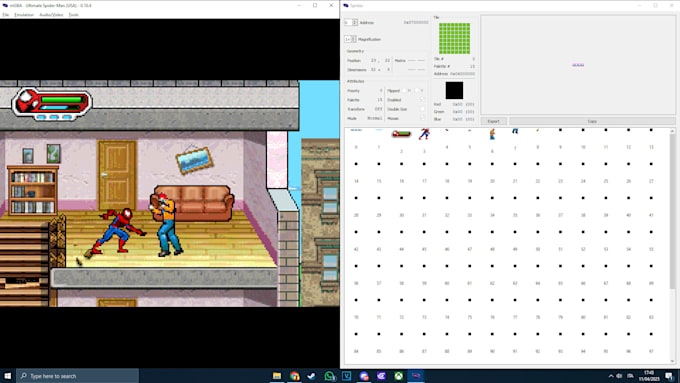Toggle the Flipped H radio button

point(404,91)
